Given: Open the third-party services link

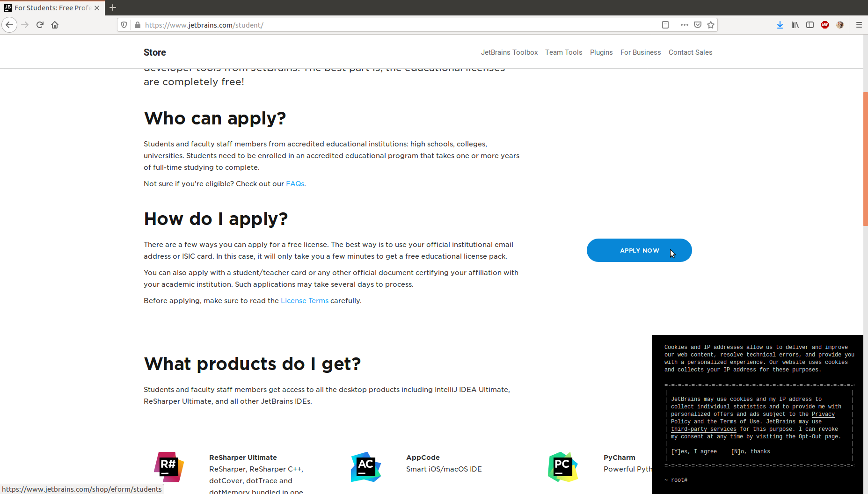Looking at the screenshot, I should click(703, 429).
